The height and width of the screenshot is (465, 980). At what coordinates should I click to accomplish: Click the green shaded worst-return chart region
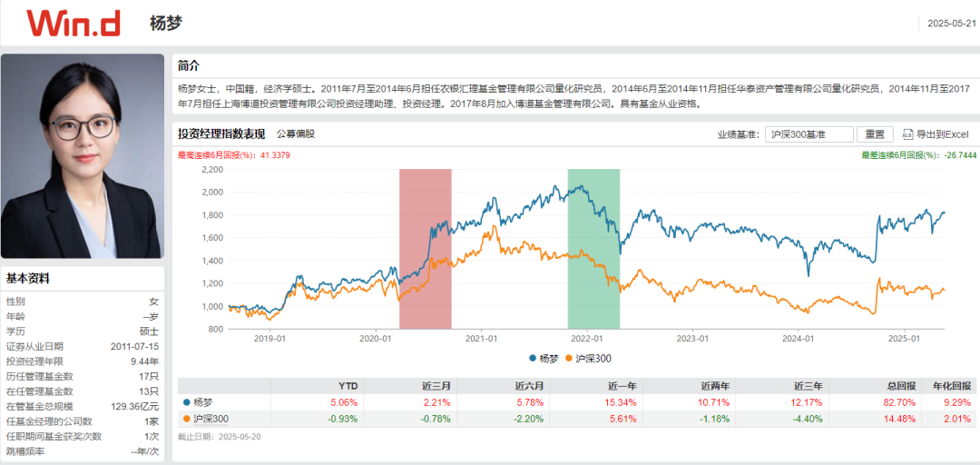pyautogui.click(x=593, y=248)
